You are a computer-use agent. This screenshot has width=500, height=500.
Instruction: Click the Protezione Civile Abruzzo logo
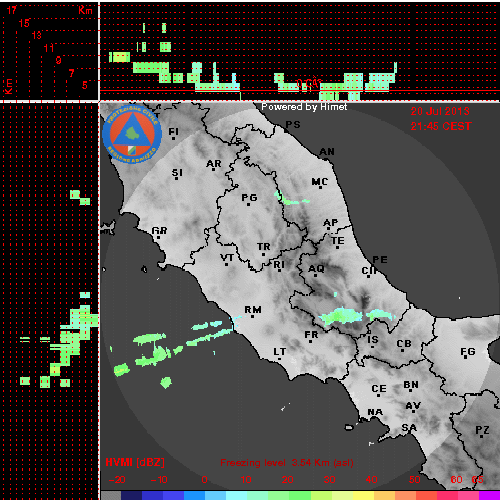[132, 134]
